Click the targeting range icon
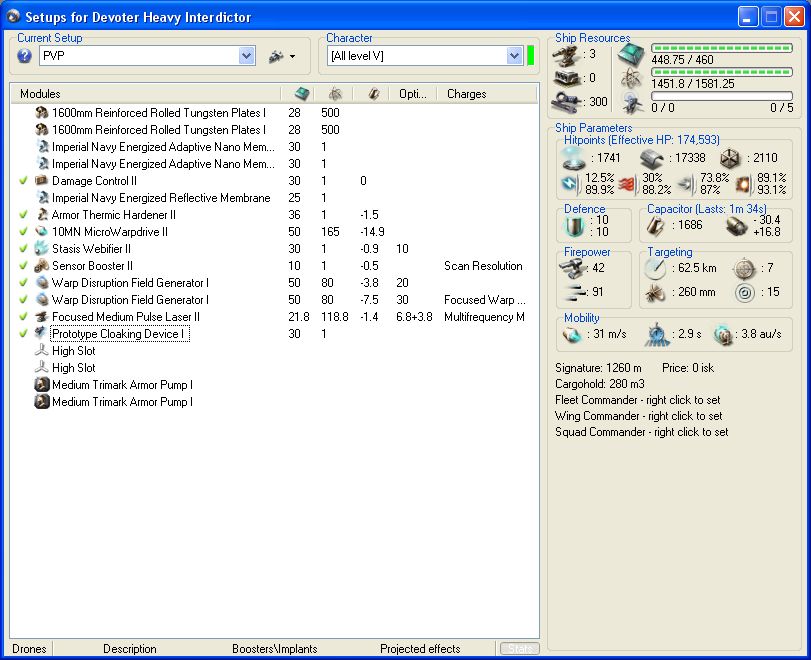Image resolution: width=811 pixels, height=660 pixels. [x=656, y=268]
